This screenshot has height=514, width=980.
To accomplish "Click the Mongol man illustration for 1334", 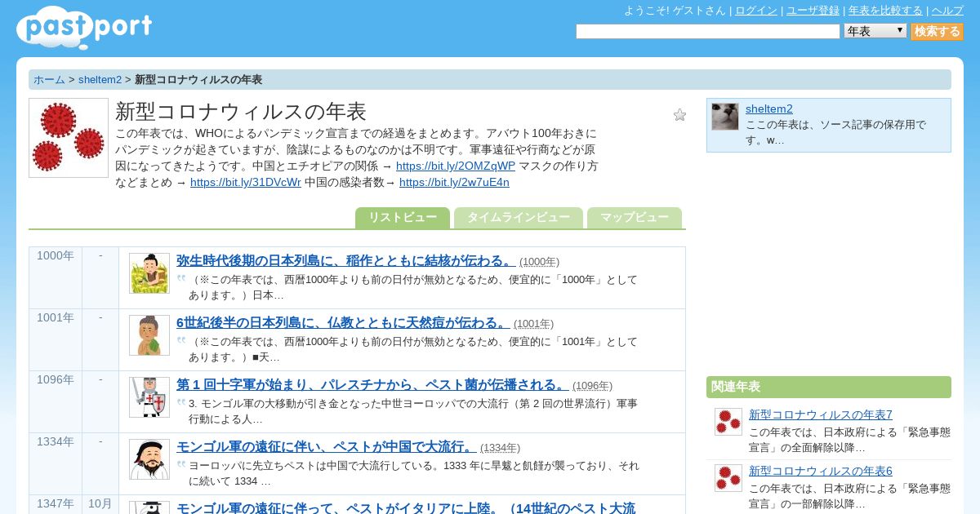I will [149, 459].
